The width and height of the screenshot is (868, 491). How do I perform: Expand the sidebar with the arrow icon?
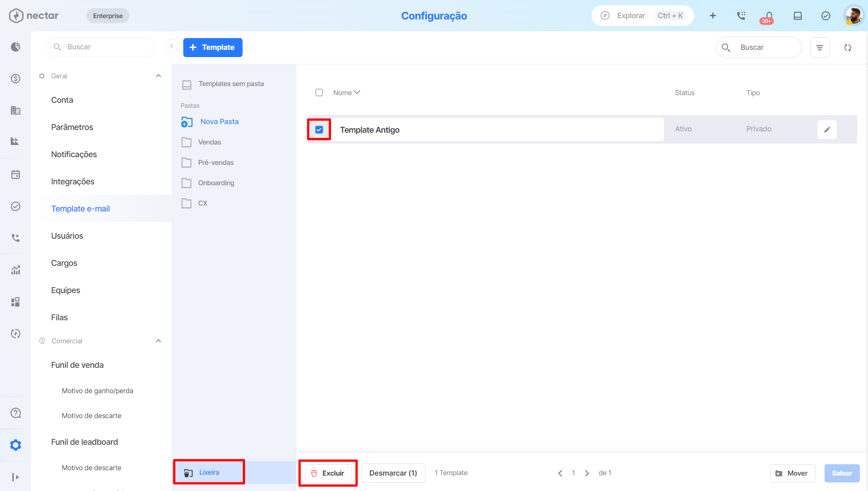15,477
